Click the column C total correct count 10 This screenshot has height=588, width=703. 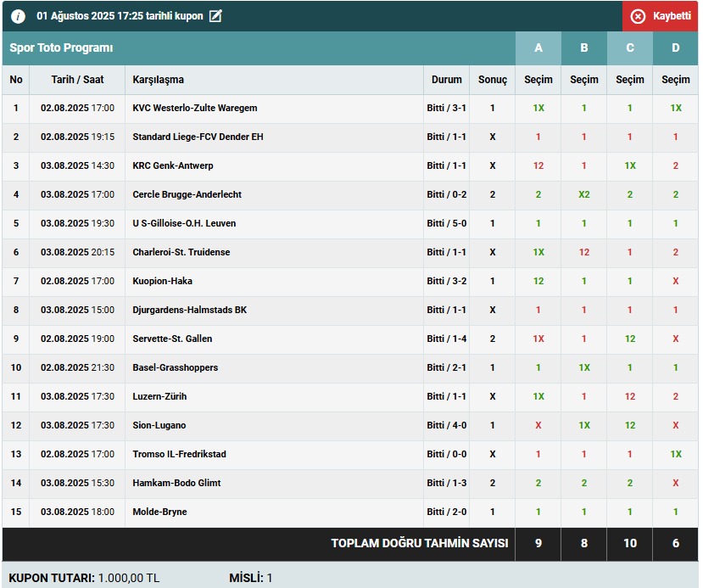point(630,544)
